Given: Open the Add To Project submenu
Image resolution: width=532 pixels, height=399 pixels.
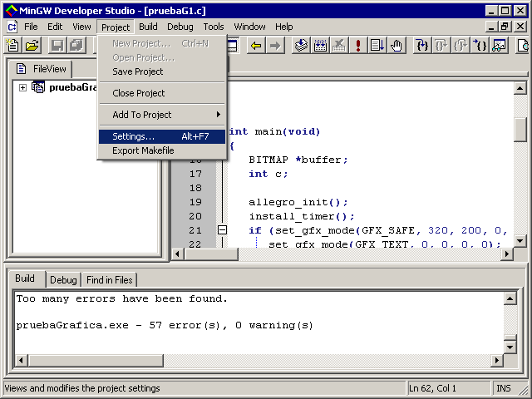Looking at the screenshot, I should coord(162,115).
